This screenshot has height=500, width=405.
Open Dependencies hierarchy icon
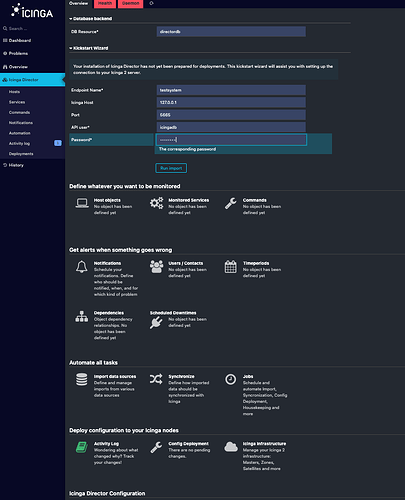[x=82, y=316]
